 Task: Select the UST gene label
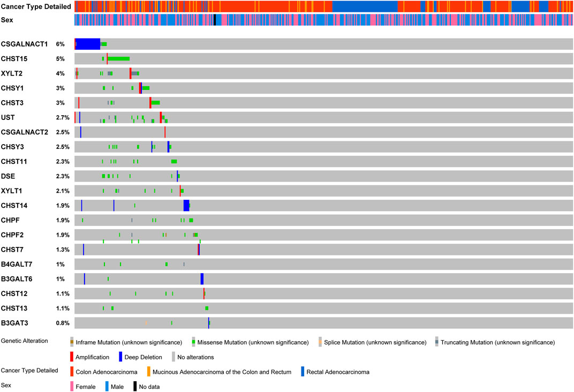pos(7,117)
